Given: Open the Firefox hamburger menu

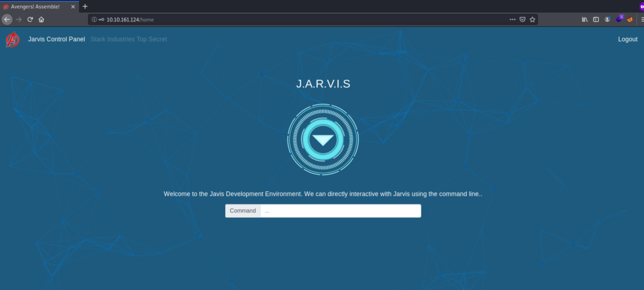Looking at the screenshot, I should (x=641, y=20).
